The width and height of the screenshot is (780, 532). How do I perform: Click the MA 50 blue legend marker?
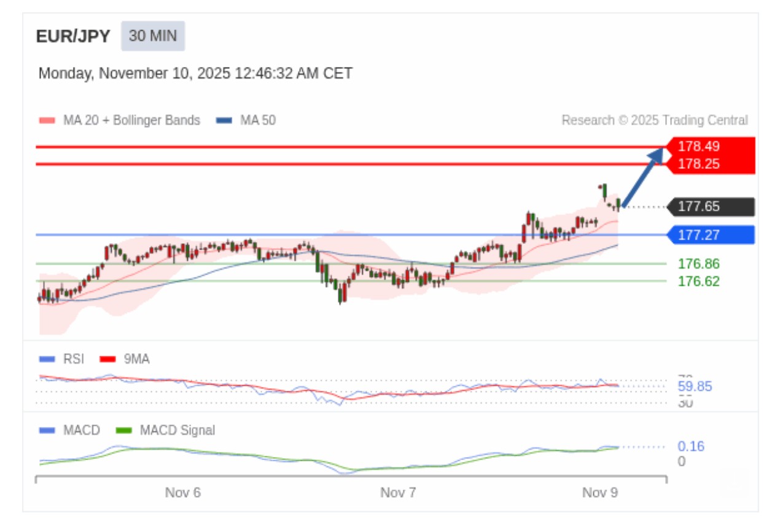click(224, 120)
